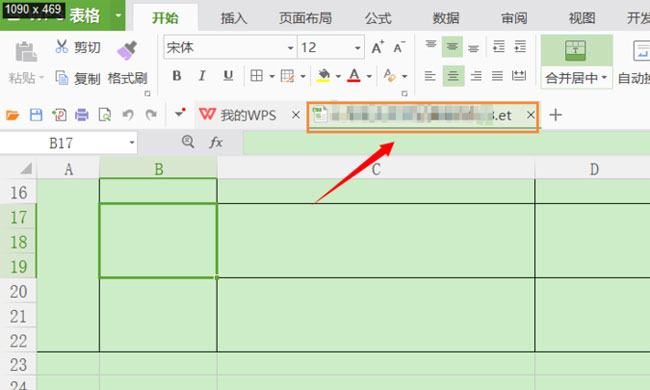Open the 页面布局 ribbon tab
Screen dimensions: 650x390
305,18
